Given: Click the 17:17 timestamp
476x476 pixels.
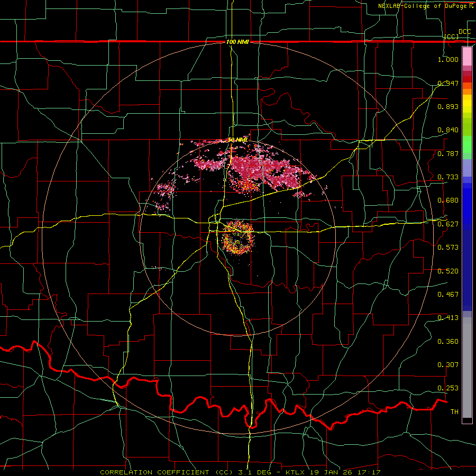Looking at the screenshot, I should (x=369, y=472).
